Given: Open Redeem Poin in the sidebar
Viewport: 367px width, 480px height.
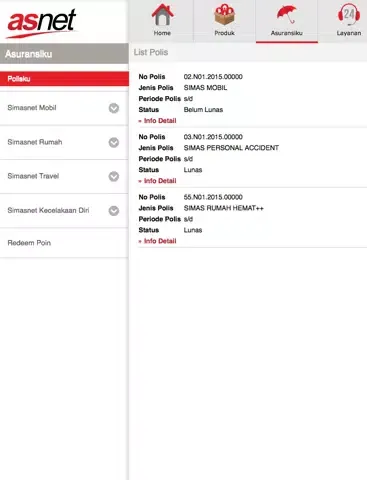Looking at the screenshot, I should click(64, 243).
